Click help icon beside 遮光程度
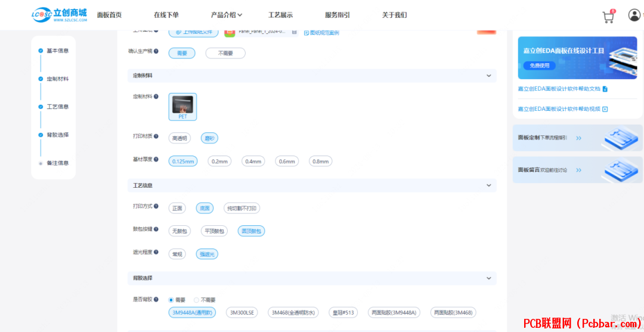Viewport: 644px width, 332px height. [156, 252]
